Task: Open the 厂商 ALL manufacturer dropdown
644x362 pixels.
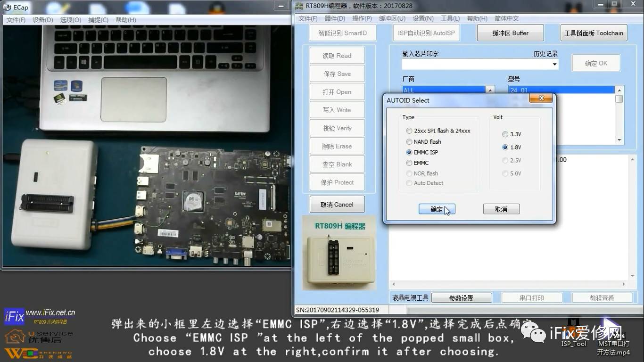Action: coord(490,90)
